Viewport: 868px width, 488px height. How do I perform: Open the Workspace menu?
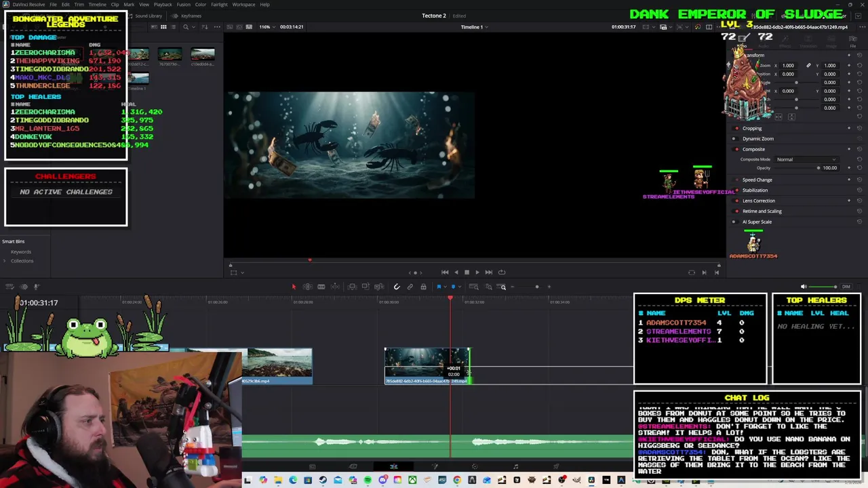(x=243, y=5)
